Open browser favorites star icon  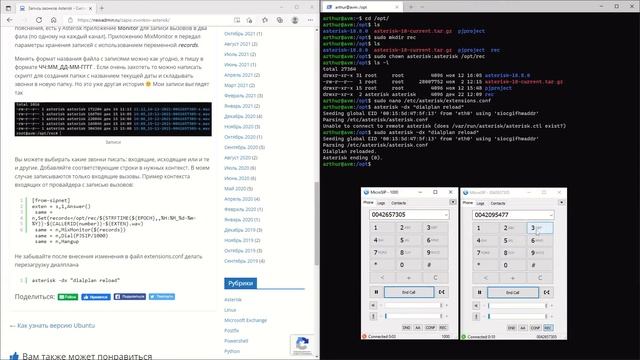[250, 20]
